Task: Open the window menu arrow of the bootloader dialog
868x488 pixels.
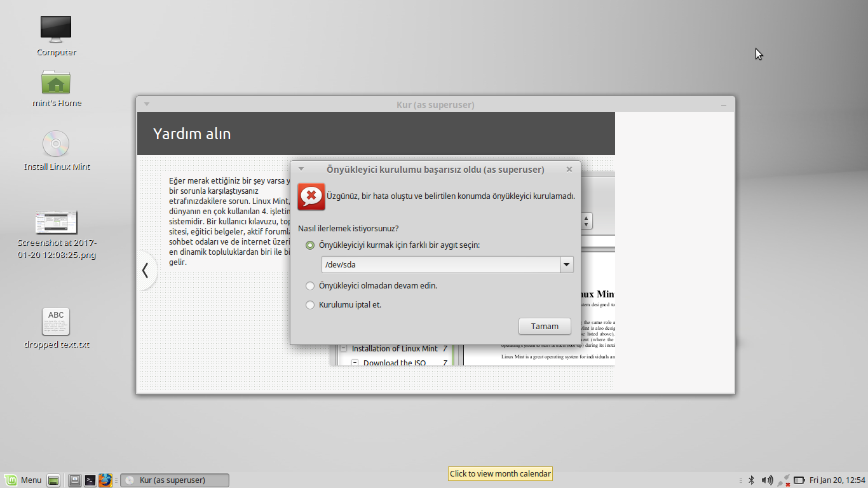Action: click(301, 169)
